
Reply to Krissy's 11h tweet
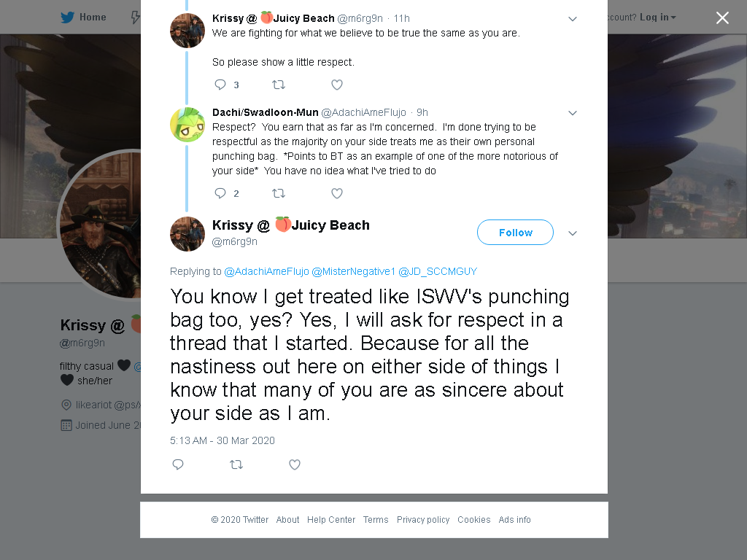point(220,85)
